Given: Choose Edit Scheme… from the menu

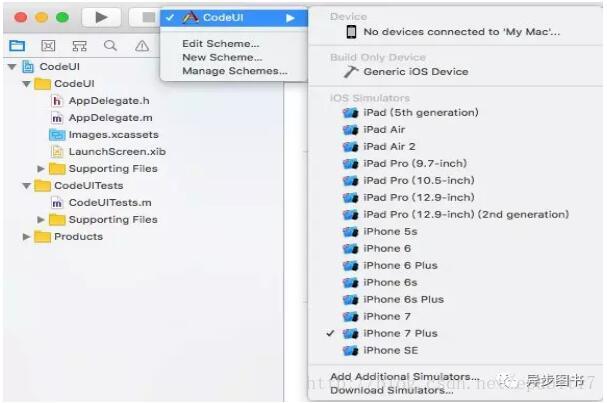Looking at the screenshot, I should [x=221, y=44].
